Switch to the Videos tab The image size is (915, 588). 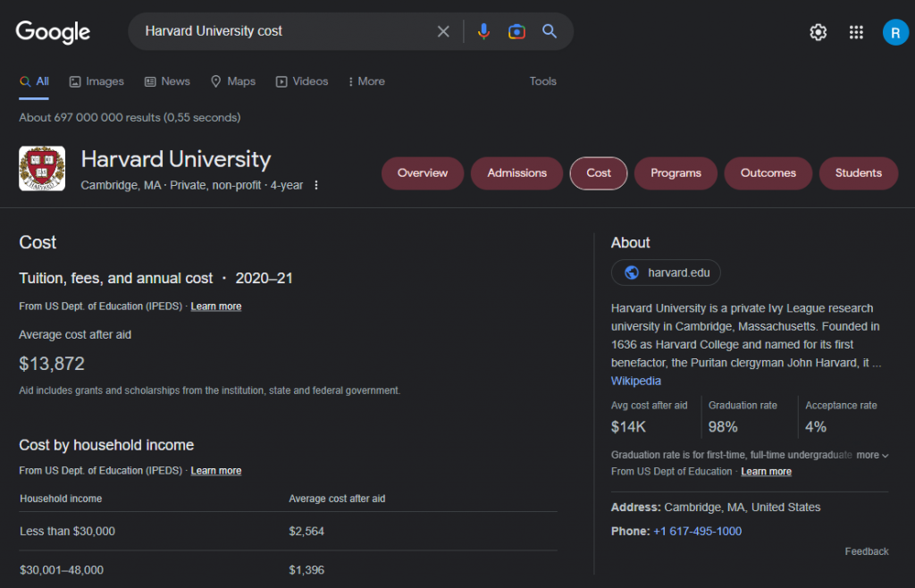click(x=302, y=81)
